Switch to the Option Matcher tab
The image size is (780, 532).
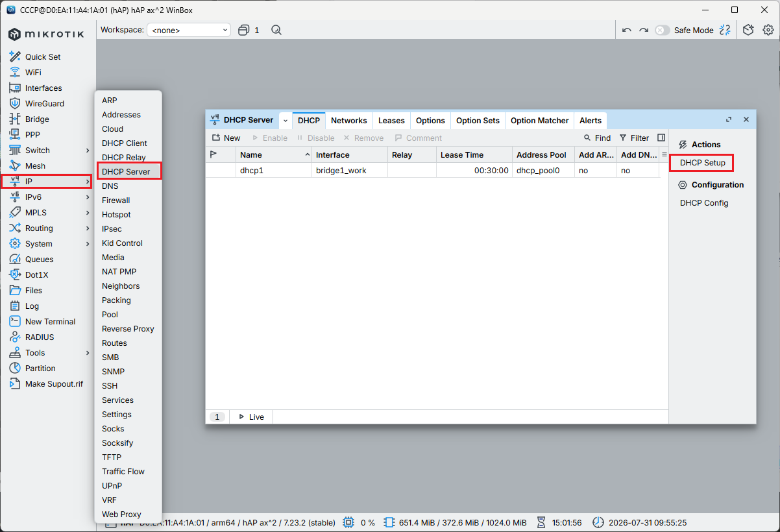click(539, 120)
